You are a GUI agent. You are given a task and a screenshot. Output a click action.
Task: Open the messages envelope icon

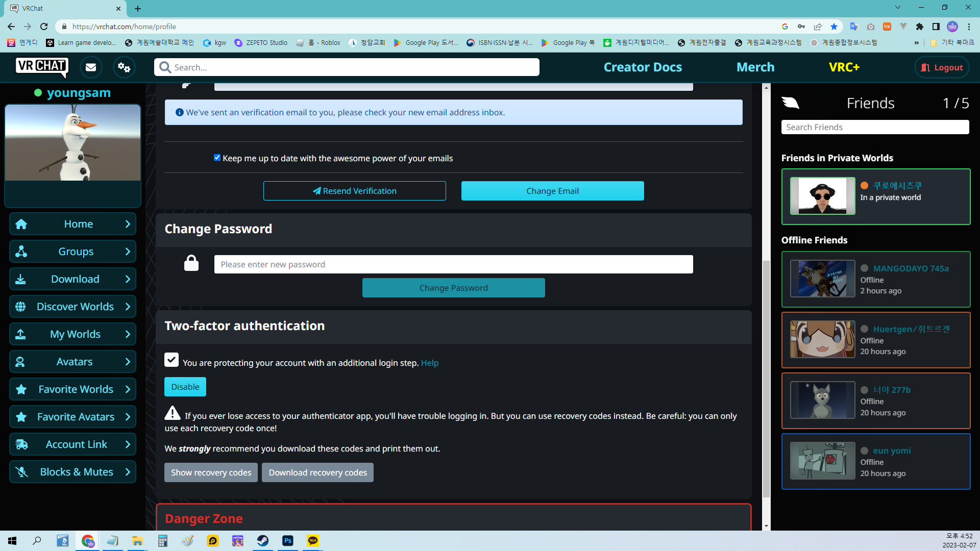coord(91,67)
